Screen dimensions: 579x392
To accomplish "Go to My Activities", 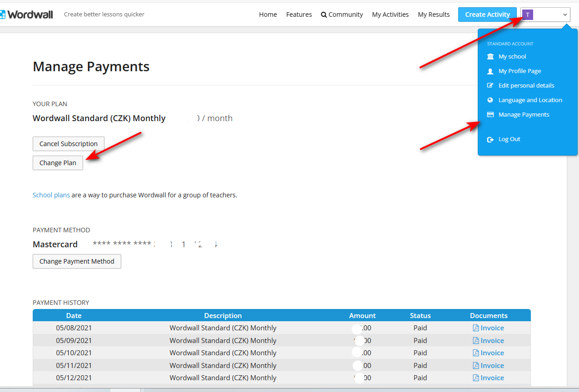I will pyautogui.click(x=390, y=15).
